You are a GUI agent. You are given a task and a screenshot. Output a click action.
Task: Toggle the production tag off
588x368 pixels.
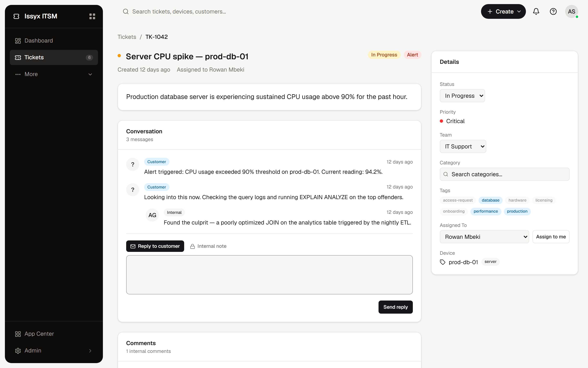pos(517,211)
